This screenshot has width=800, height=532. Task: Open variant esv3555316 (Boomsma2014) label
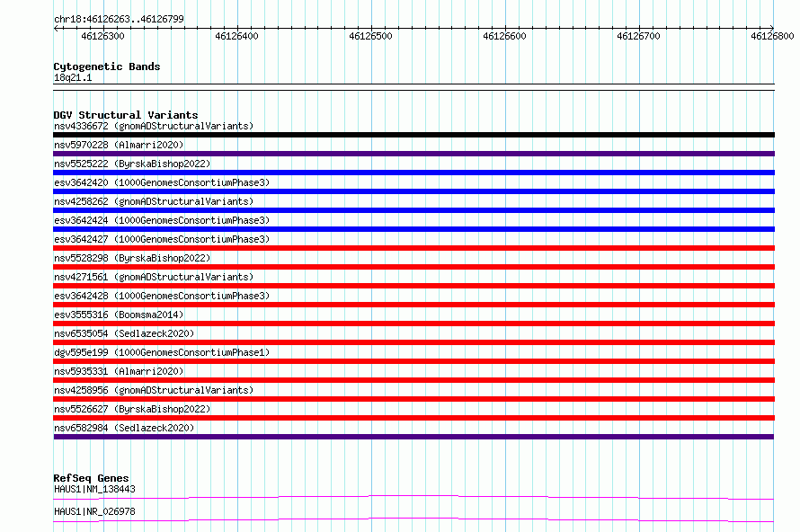coord(119,315)
